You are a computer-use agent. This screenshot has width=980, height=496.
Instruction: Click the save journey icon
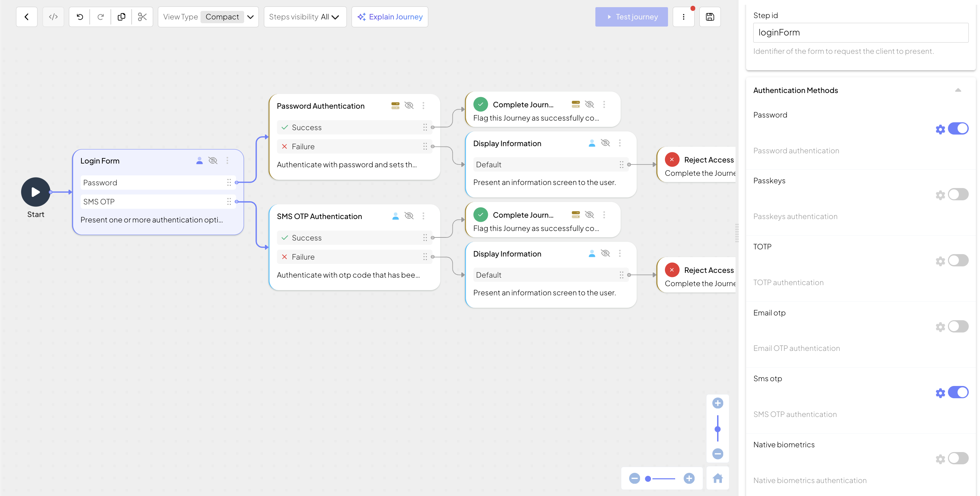coord(710,17)
